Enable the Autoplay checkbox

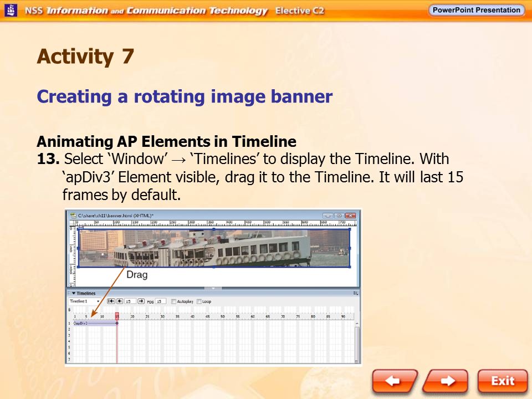[x=173, y=301]
